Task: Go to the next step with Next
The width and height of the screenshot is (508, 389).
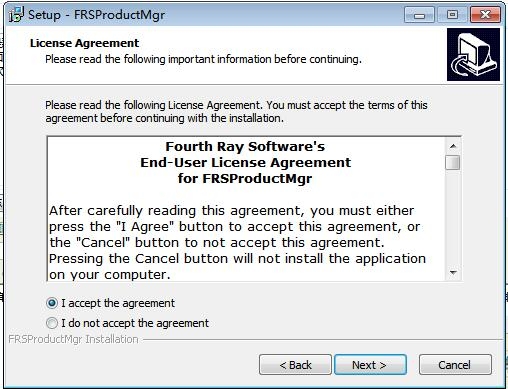Action: (370, 365)
